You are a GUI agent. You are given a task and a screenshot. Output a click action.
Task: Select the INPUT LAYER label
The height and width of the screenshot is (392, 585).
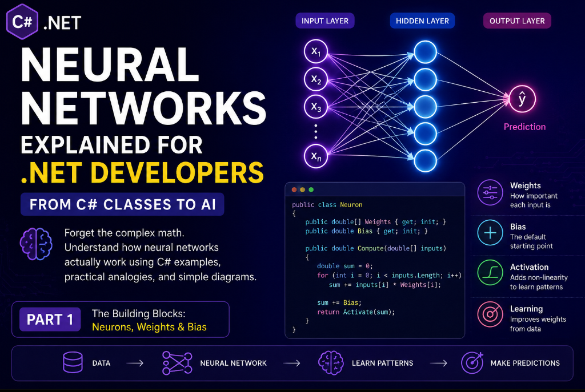point(325,21)
